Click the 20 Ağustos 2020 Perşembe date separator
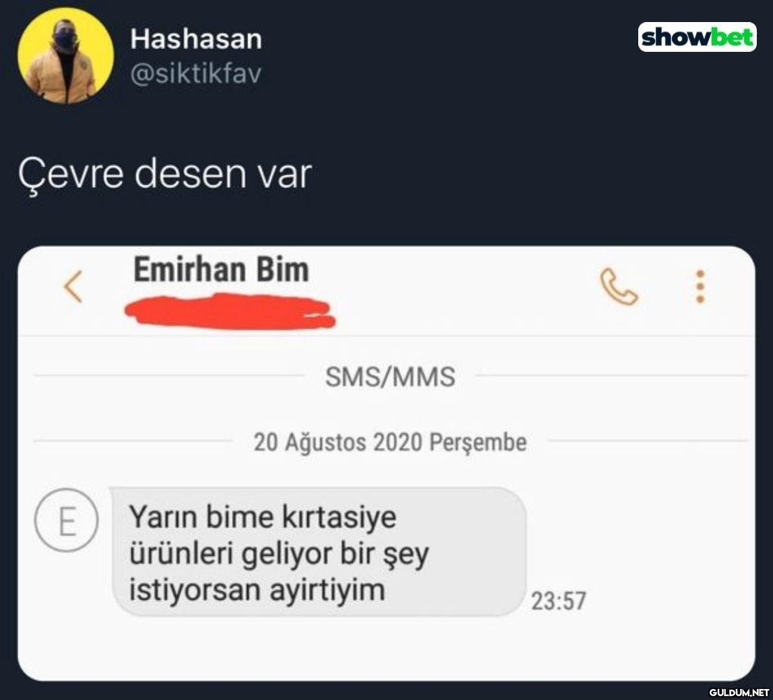 point(390,442)
